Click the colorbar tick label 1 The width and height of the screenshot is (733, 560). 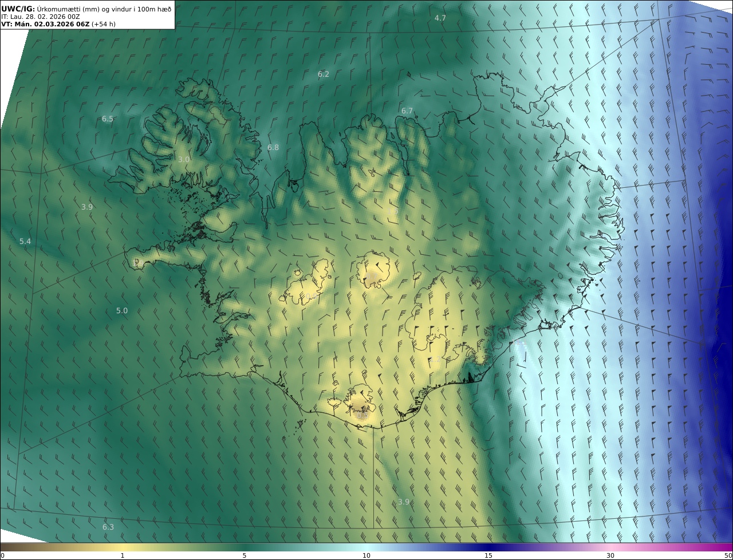(x=123, y=555)
